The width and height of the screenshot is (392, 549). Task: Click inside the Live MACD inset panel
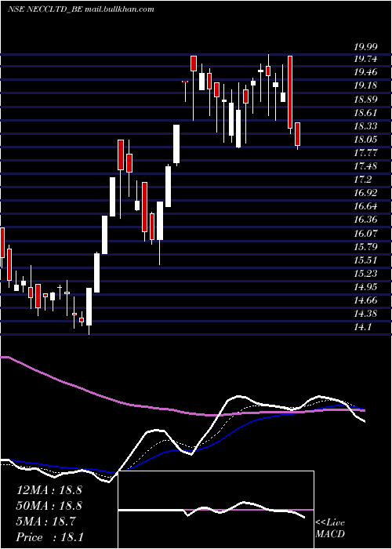click(216, 510)
